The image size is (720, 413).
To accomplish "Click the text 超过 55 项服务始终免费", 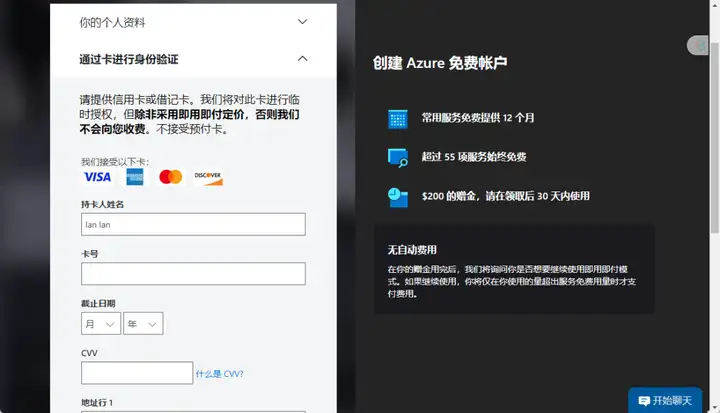I will point(474,157).
